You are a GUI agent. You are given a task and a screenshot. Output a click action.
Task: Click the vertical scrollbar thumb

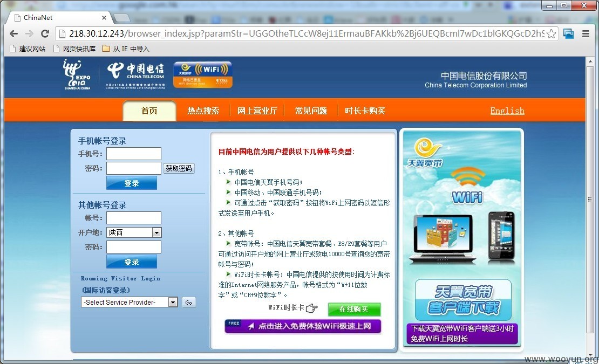coord(590,200)
